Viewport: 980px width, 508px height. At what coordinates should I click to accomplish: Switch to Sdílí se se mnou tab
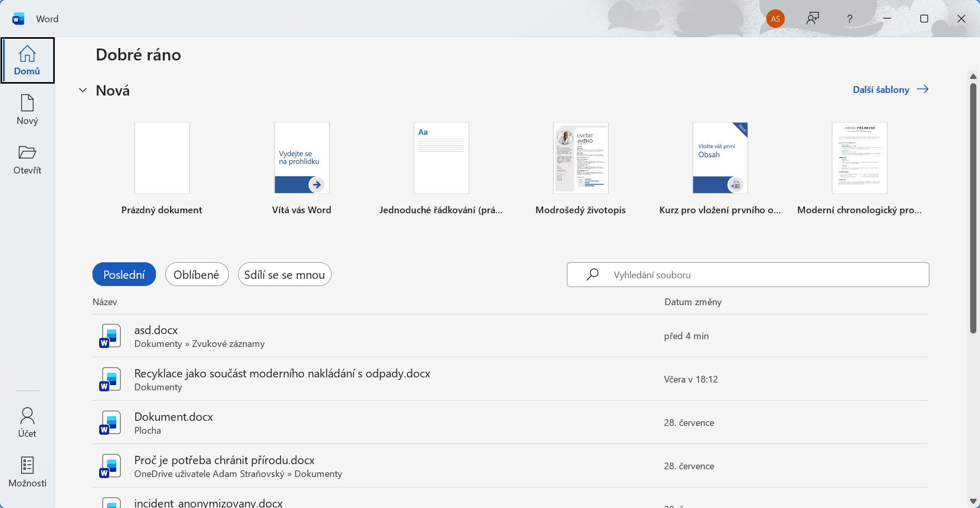click(284, 275)
